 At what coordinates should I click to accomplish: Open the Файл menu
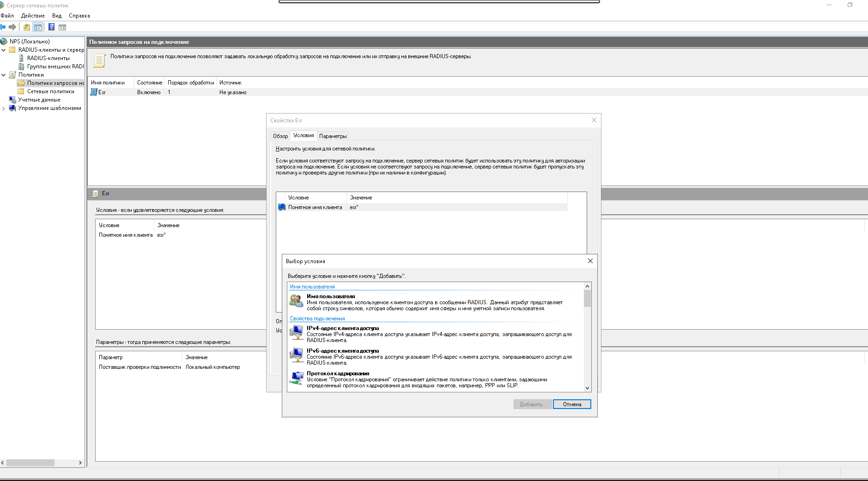7,16
